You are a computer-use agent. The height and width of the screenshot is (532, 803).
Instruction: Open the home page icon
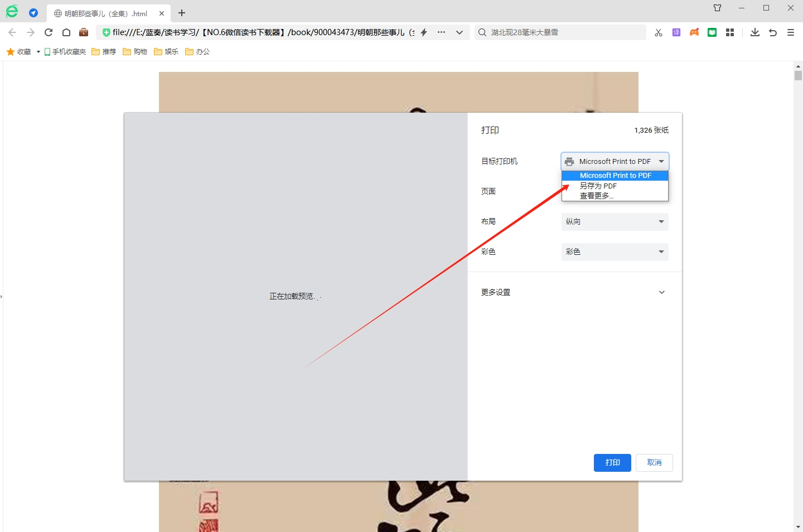coord(66,32)
